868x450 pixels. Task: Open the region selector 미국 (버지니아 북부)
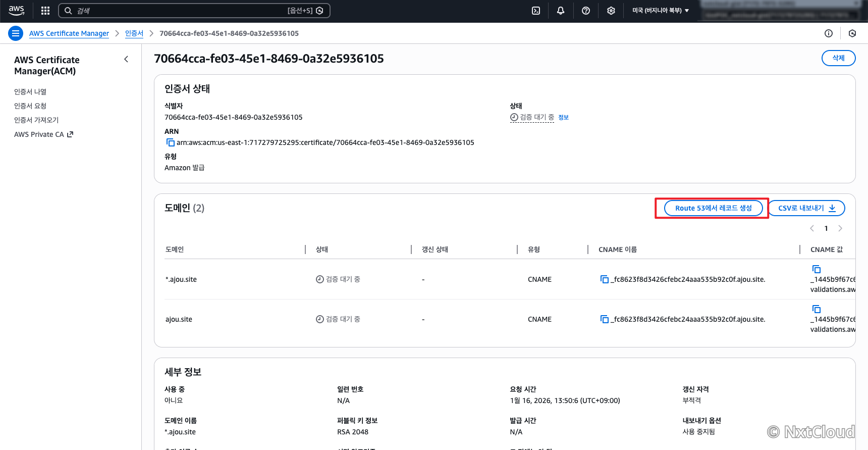(661, 11)
